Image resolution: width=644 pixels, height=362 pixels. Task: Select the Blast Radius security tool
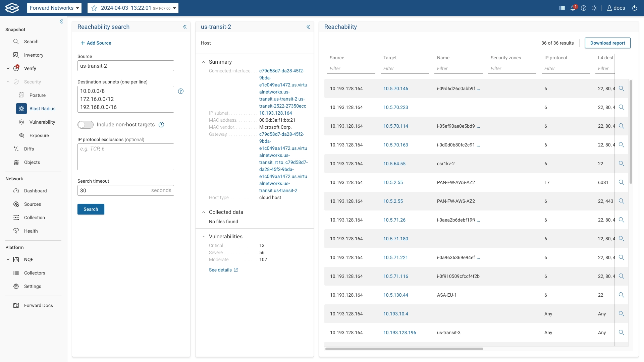pos(43,108)
